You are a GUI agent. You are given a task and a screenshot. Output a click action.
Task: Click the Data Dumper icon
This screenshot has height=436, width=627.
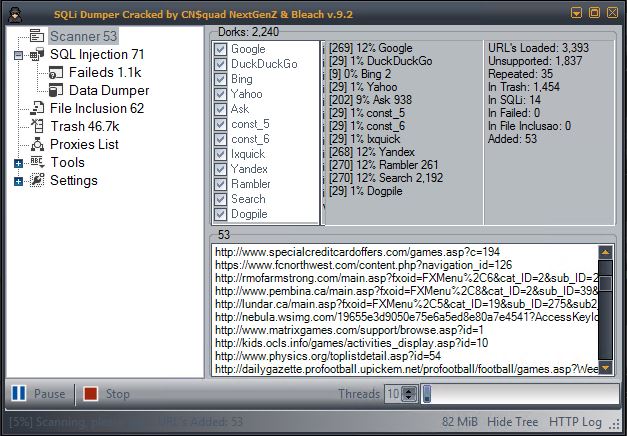coord(56,90)
